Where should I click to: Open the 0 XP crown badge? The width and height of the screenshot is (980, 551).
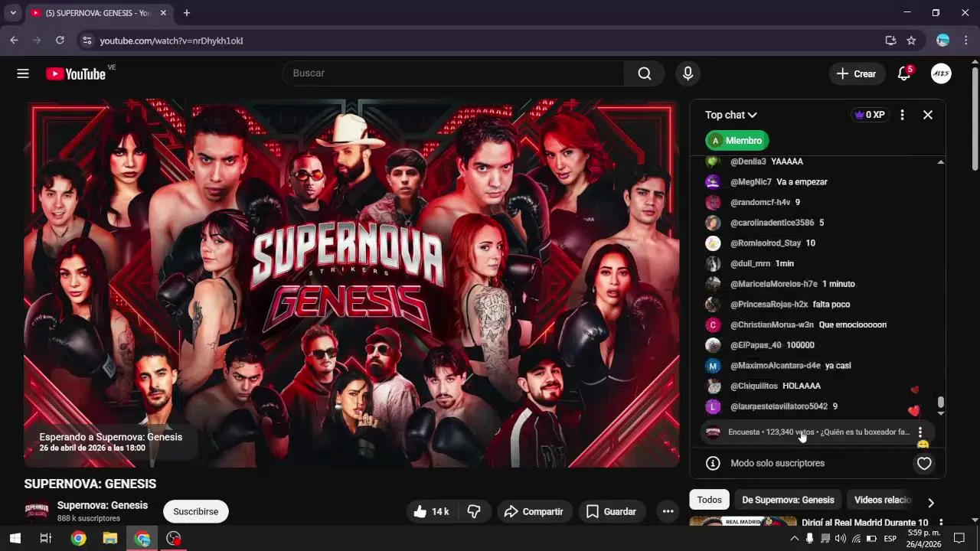coord(870,115)
